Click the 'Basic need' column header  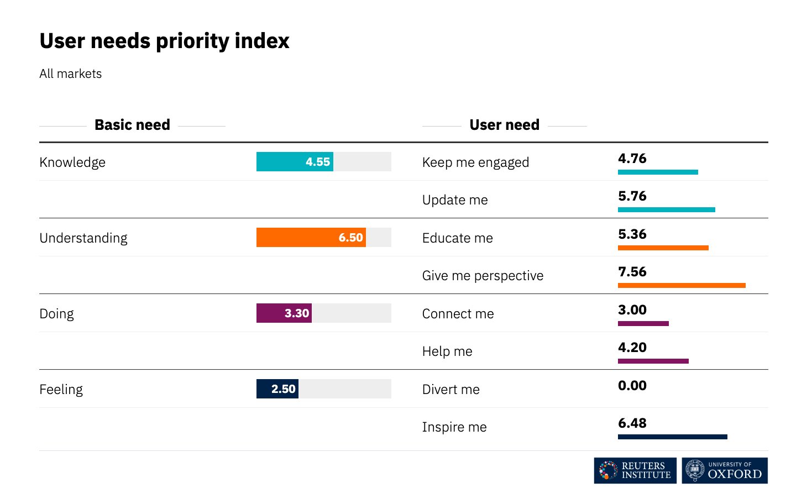(x=132, y=125)
